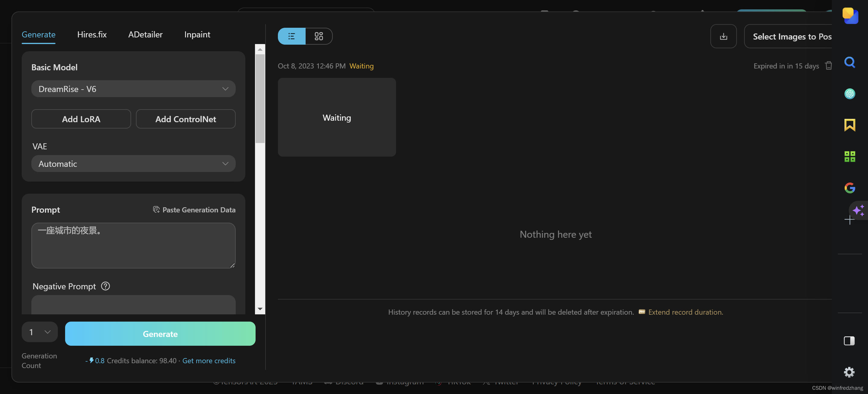Toggle the sidebar panel layout icon
868x394 pixels.
click(x=849, y=341)
